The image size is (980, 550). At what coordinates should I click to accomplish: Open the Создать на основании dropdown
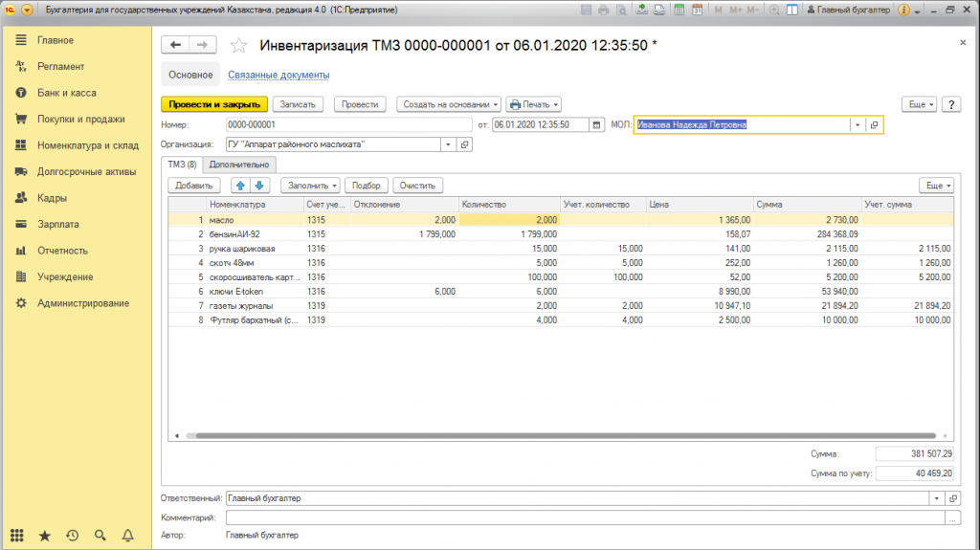449,104
